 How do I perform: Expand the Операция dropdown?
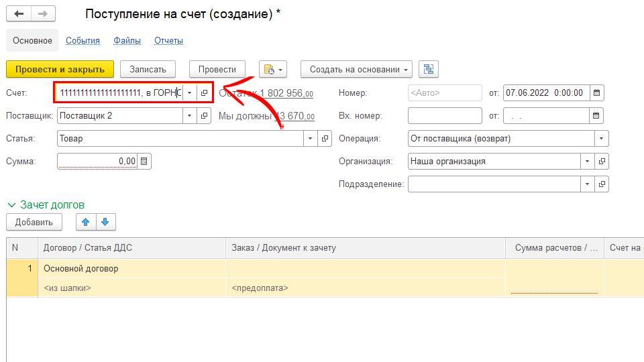(602, 139)
